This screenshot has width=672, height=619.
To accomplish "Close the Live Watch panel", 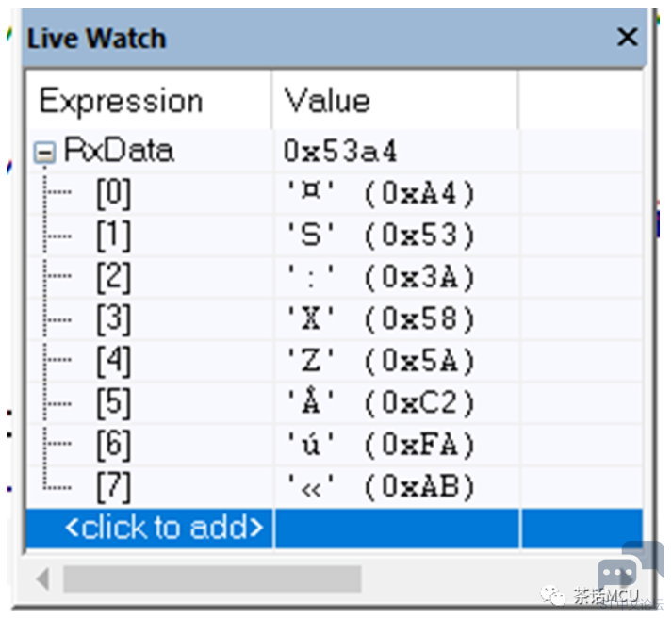I will 628,37.
